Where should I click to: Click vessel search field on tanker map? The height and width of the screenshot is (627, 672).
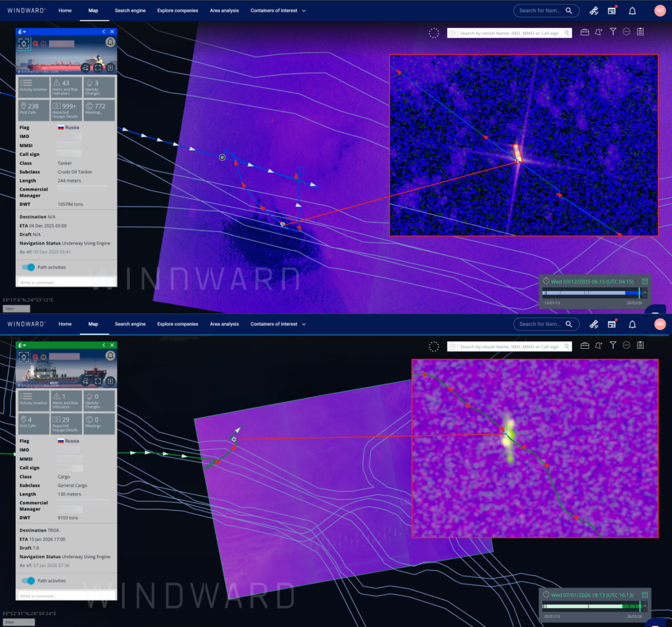point(509,33)
